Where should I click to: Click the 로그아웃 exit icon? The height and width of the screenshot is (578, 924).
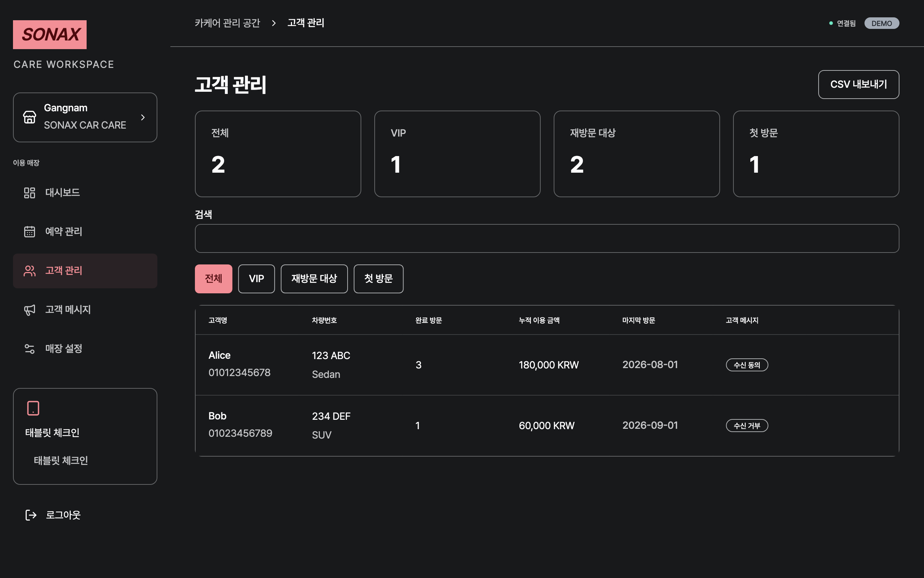tap(31, 515)
